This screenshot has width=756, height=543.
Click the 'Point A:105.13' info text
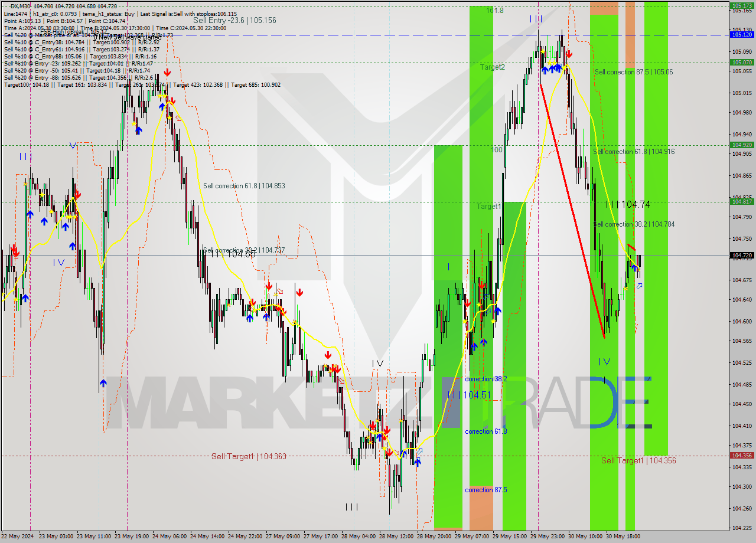click(x=22, y=21)
